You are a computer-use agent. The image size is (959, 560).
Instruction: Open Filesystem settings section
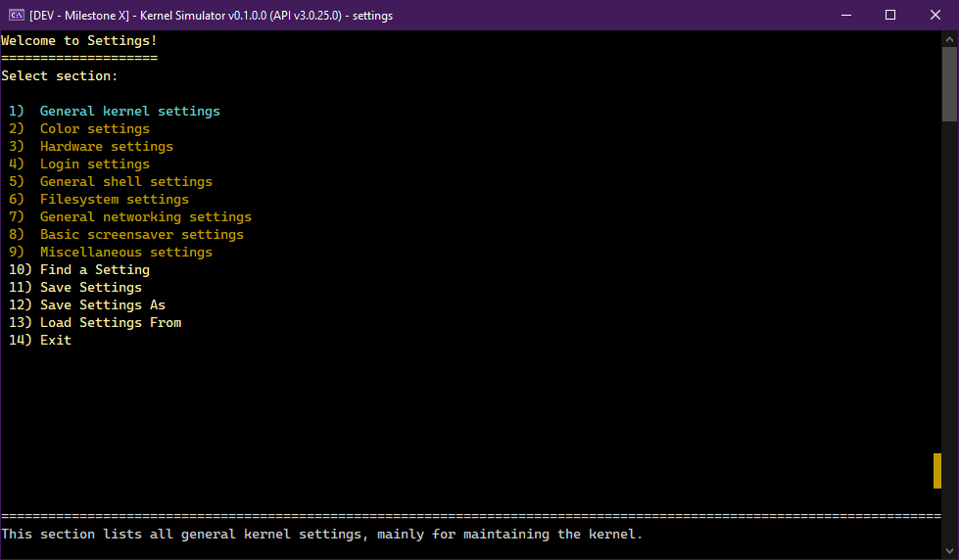point(114,200)
